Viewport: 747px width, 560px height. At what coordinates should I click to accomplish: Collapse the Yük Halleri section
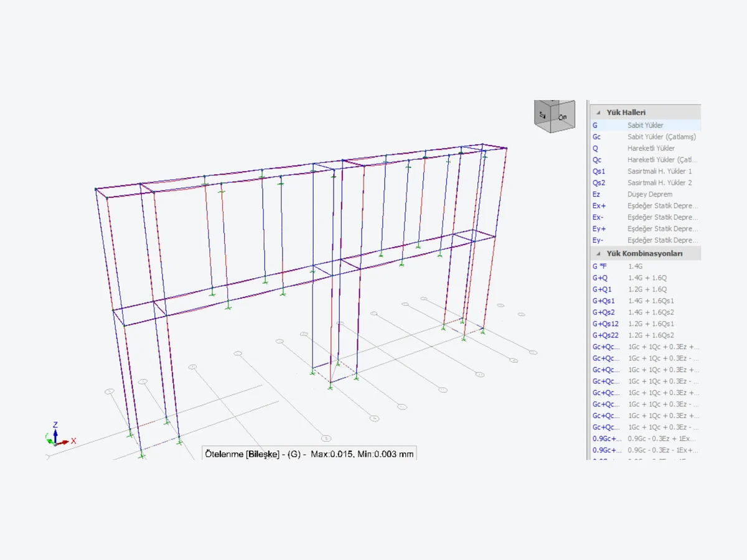(599, 113)
